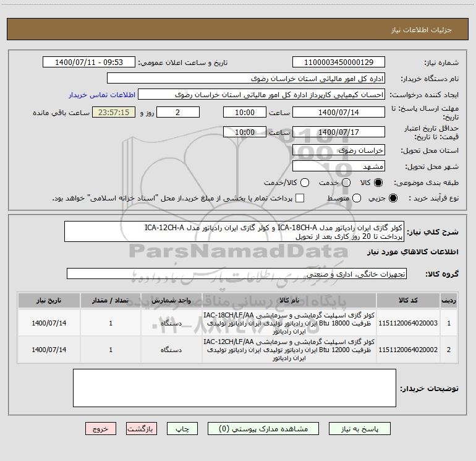Click the اطلاعات کالاهای مورد نیاز heading
This screenshot has height=461, width=476.
pos(412,252)
